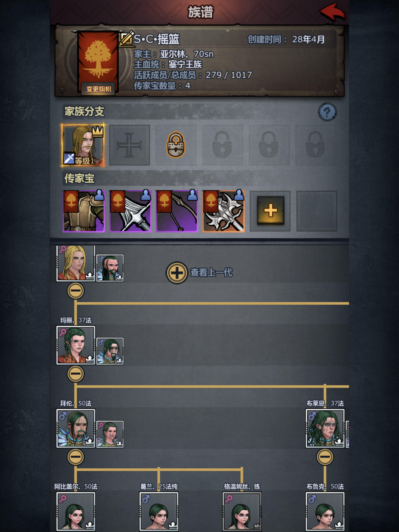Select the armor heirloom item
The height and width of the screenshot is (532, 399).
pyautogui.click(x=84, y=211)
